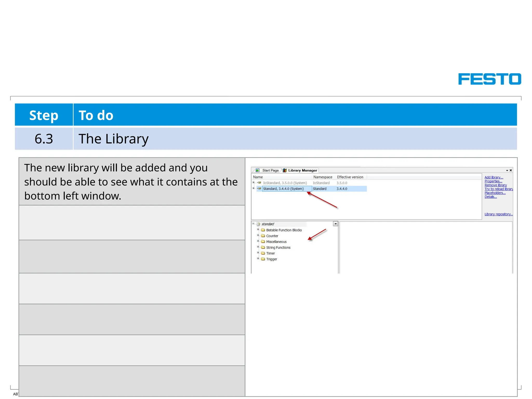Click the Start Page tab icon
The height and width of the screenshot is (399, 532).
coord(258,170)
